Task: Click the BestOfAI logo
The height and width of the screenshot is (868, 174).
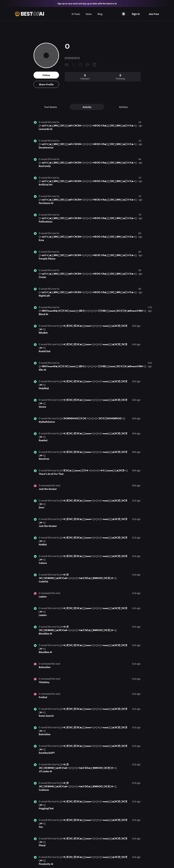Action: 30,14
